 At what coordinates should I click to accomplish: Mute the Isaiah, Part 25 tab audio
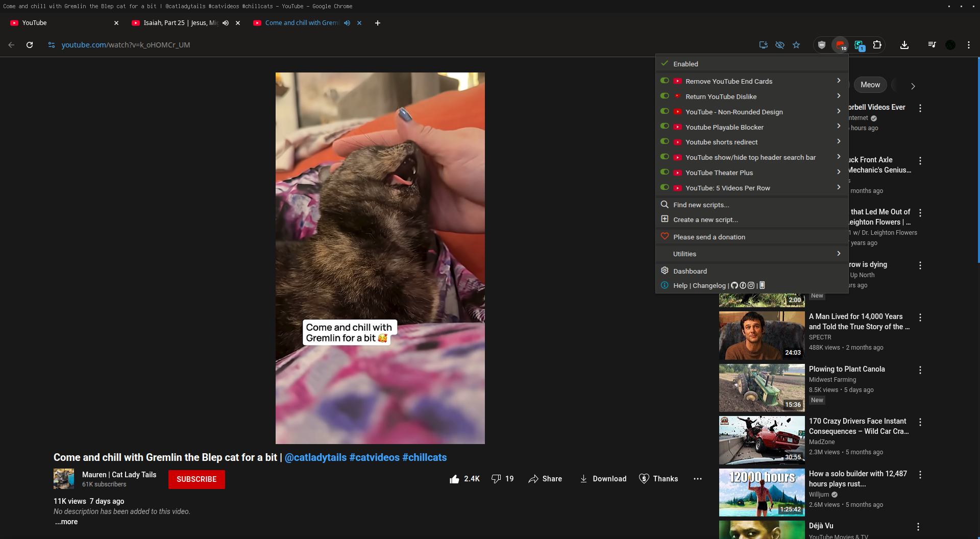(x=226, y=23)
